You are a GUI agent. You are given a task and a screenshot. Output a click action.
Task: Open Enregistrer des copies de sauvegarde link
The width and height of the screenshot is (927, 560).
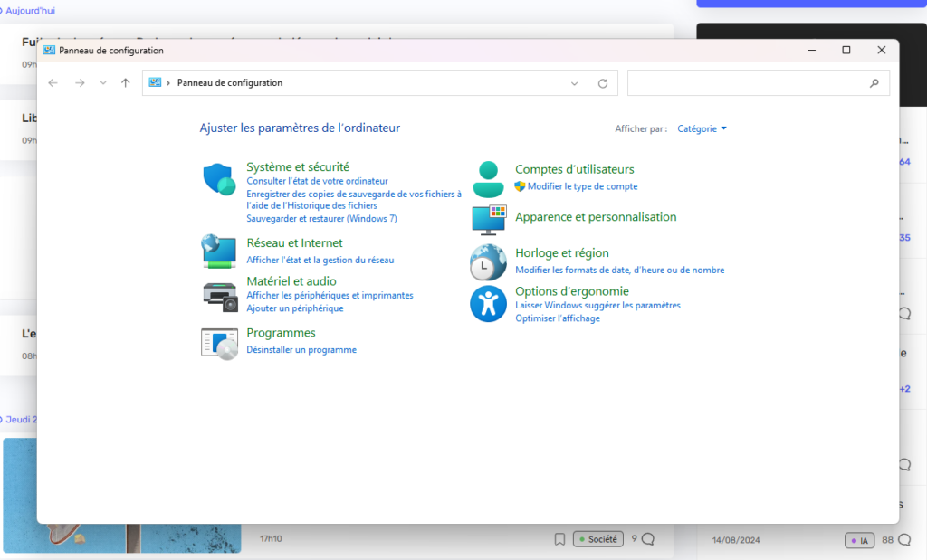click(354, 200)
